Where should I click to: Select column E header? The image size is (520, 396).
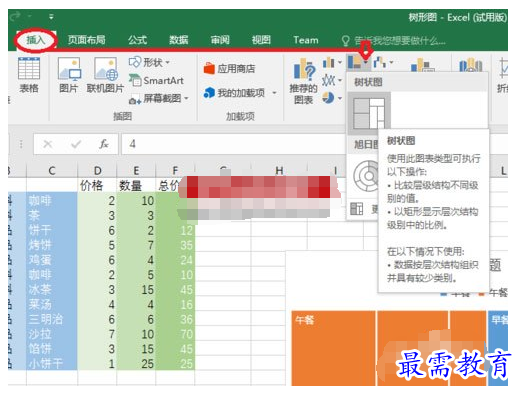136,171
